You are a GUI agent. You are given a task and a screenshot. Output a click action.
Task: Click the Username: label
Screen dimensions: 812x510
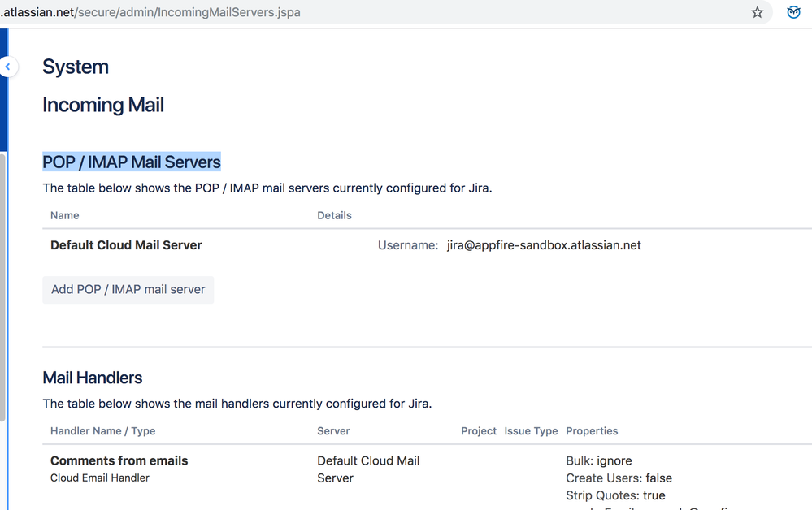click(x=408, y=245)
